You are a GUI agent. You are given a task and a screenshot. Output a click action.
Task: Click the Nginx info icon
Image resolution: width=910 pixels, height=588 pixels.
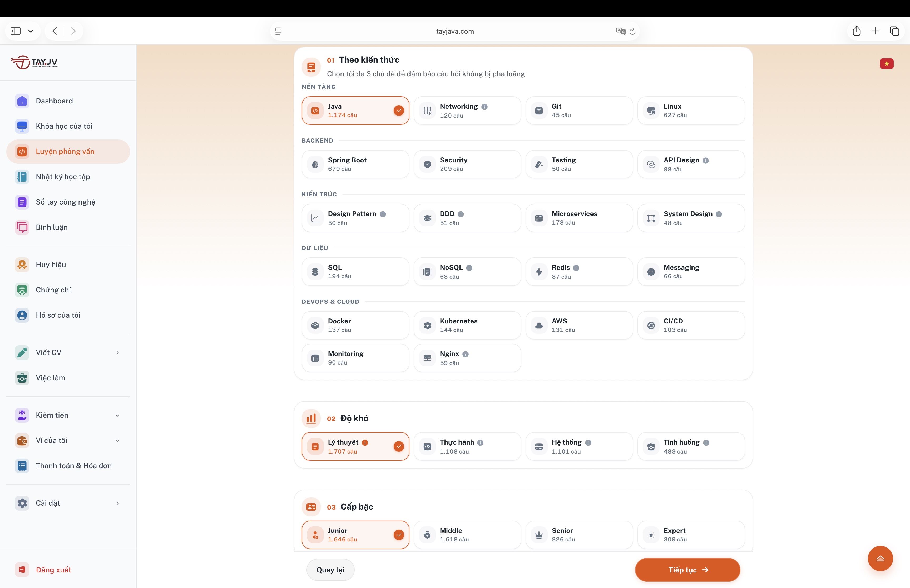coord(466,354)
